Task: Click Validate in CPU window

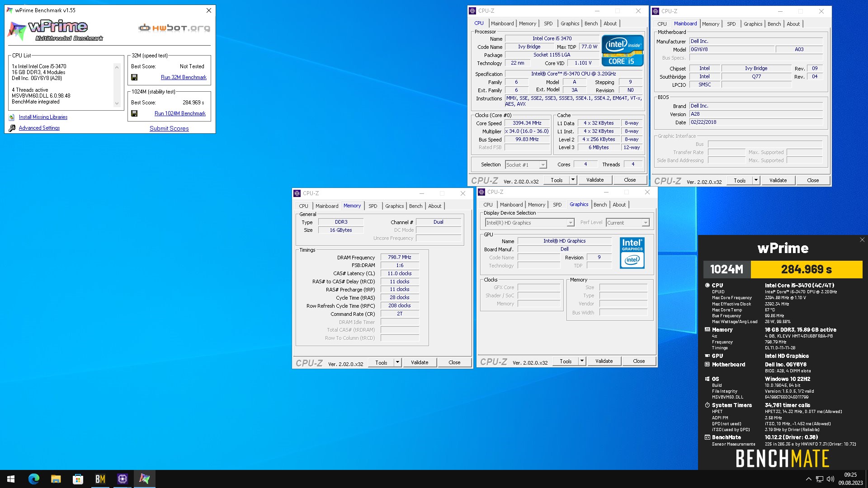Action: pos(595,180)
